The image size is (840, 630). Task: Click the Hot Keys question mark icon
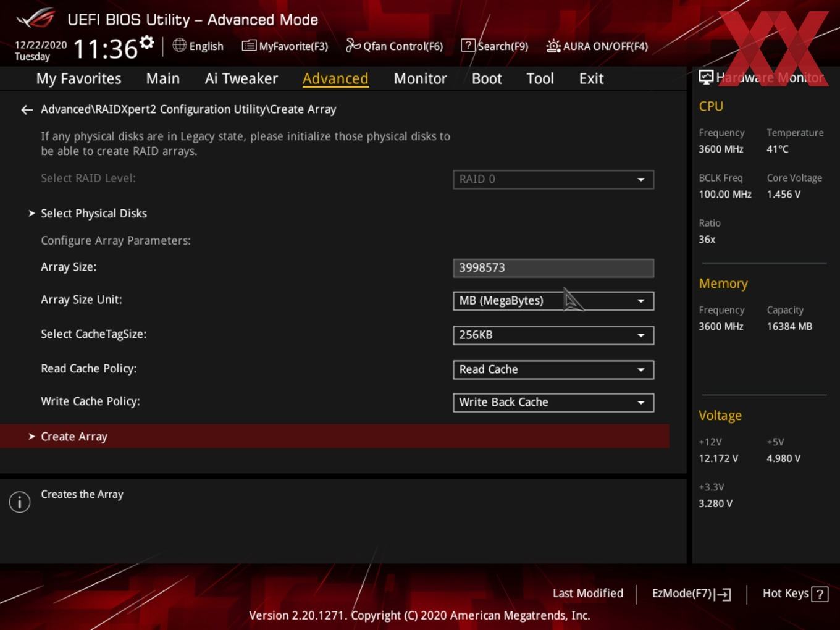click(x=820, y=594)
